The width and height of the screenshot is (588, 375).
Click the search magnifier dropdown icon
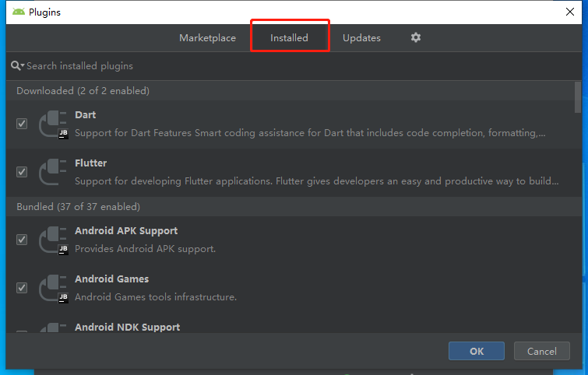(x=17, y=66)
